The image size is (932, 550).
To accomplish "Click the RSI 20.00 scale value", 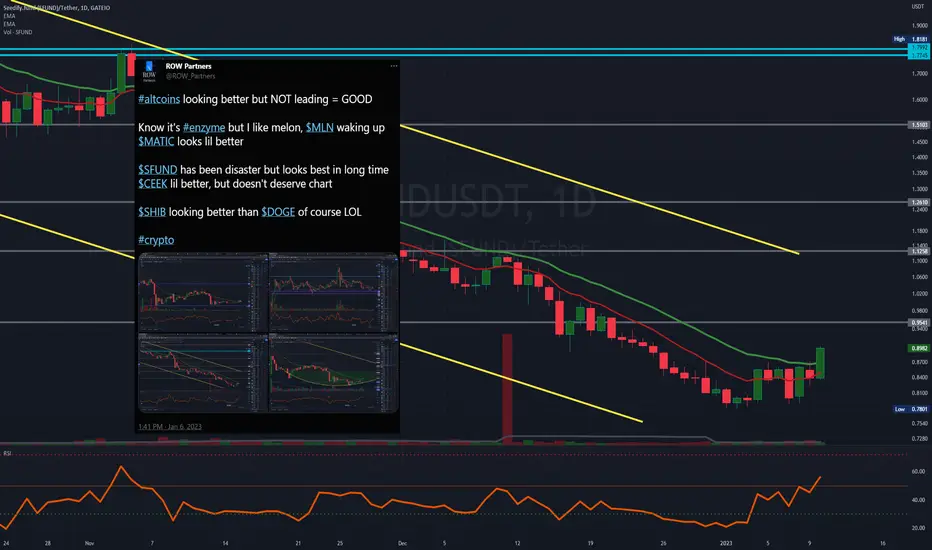I will tap(918, 528).
